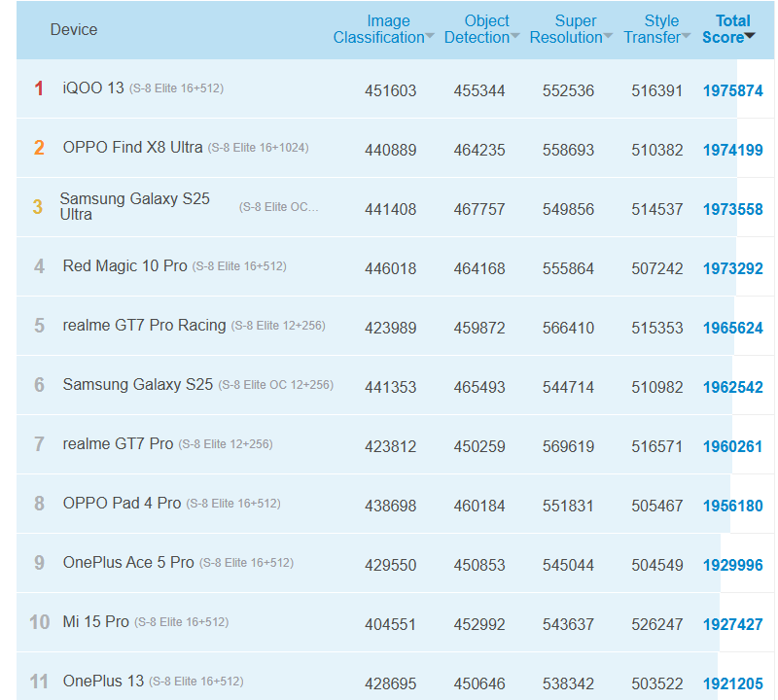Click image classification value 428695
Image resolution: width=778 pixels, height=700 pixels.
coord(391,683)
